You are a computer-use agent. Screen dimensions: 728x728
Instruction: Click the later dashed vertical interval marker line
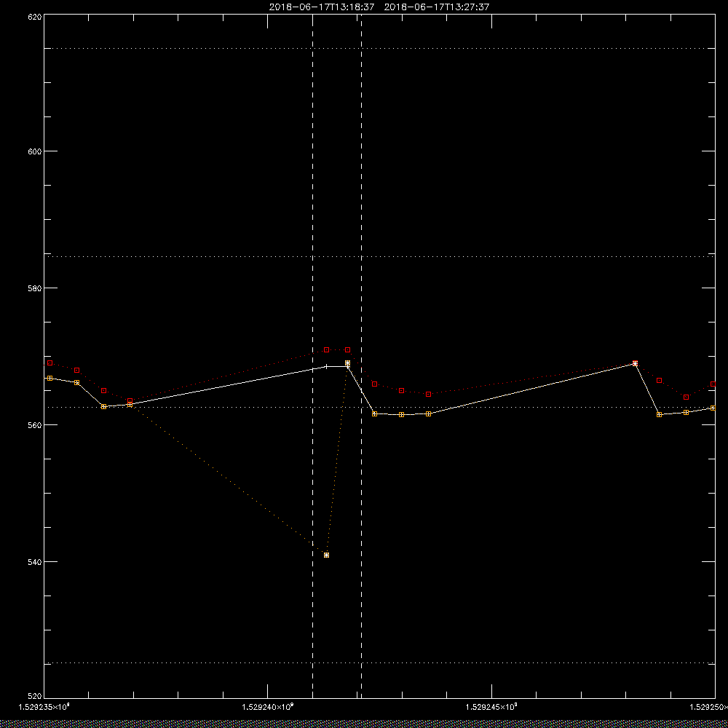click(x=361, y=357)
